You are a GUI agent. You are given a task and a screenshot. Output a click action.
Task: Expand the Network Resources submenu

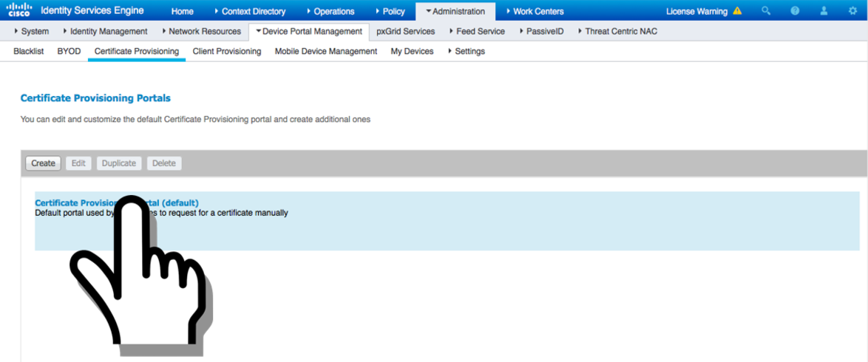click(202, 32)
